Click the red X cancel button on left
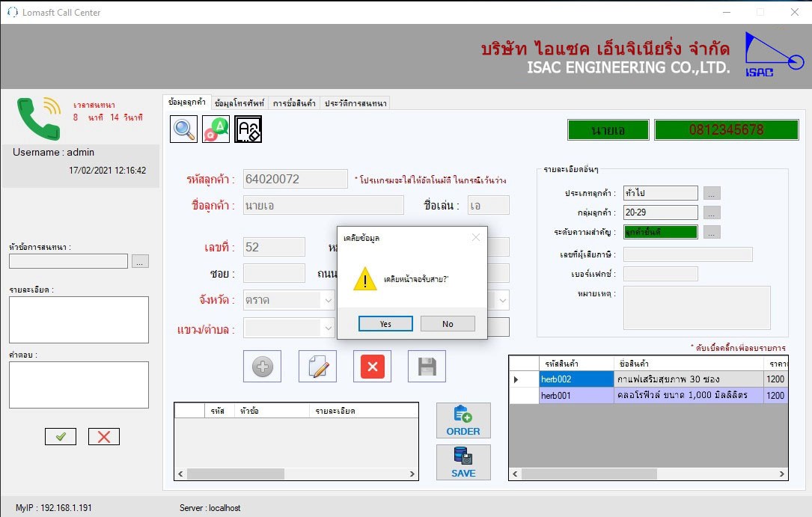 point(104,437)
